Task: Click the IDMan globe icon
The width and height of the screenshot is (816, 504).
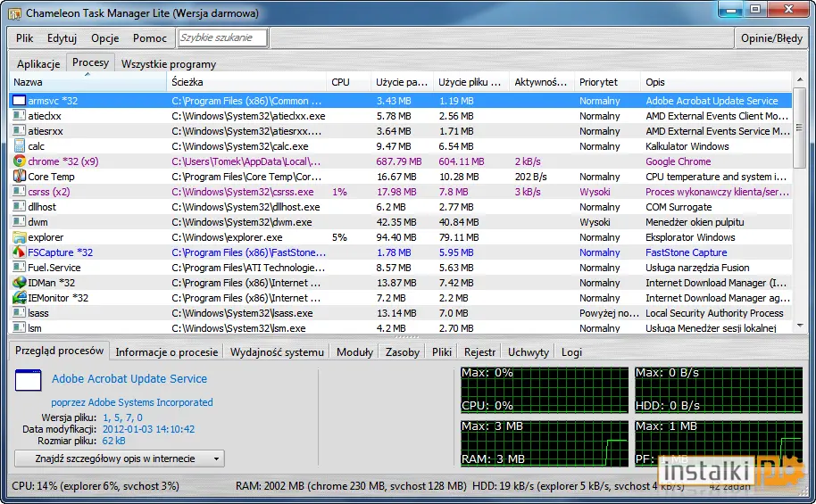Action: coord(20,283)
